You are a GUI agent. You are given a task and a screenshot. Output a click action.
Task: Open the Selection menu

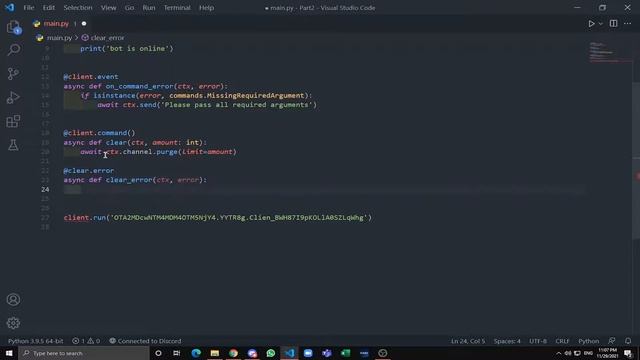coord(78,8)
